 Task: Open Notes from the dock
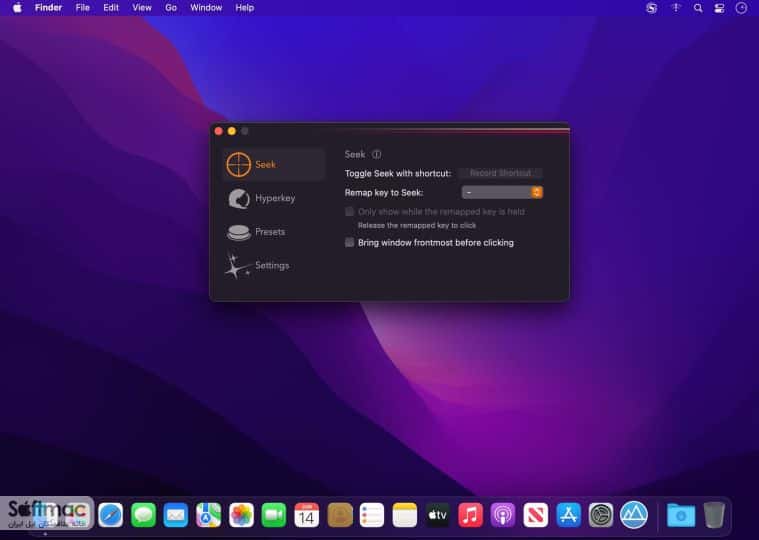pos(405,515)
